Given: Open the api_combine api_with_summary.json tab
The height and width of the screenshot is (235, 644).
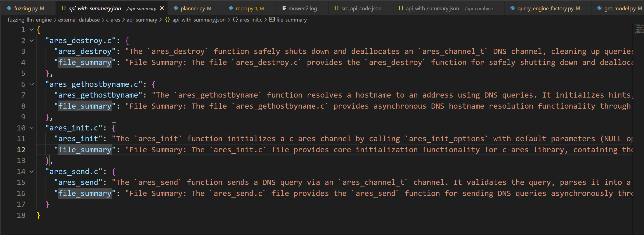Looking at the screenshot, I should click(x=445, y=8).
